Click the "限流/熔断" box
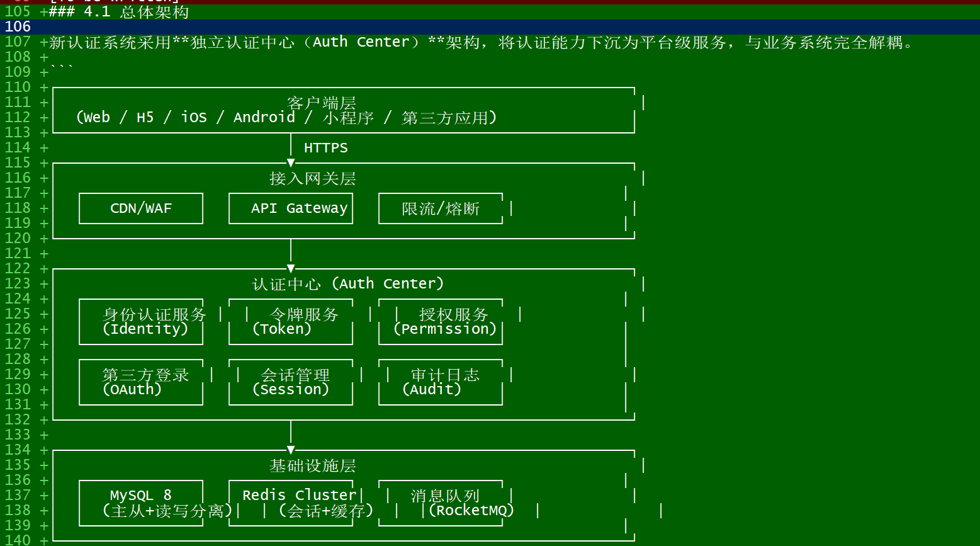This screenshot has width=980, height=546. (x=441, y=208)
